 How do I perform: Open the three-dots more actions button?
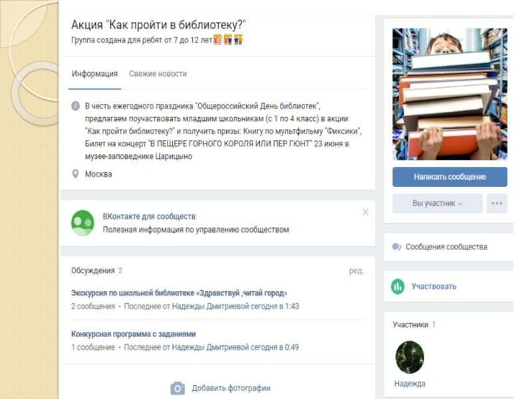497,203
